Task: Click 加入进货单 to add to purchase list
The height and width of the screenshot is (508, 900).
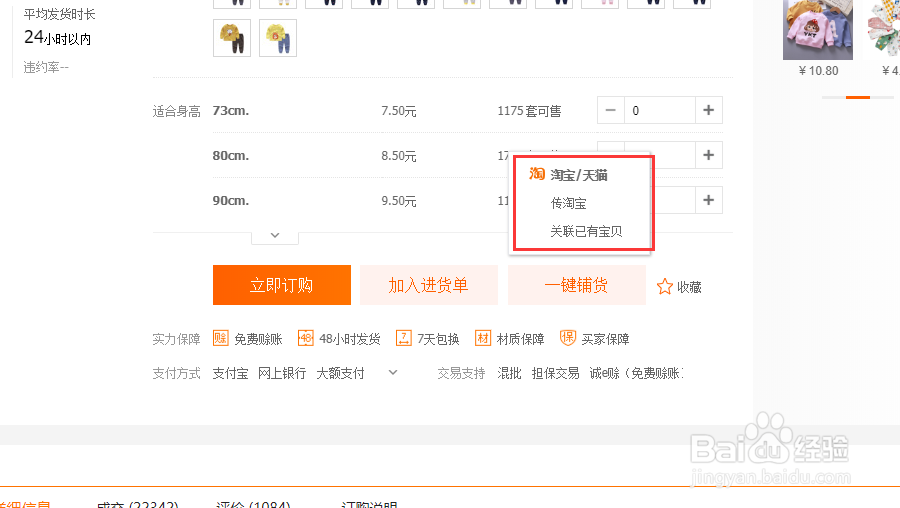Action: (429, 285)
